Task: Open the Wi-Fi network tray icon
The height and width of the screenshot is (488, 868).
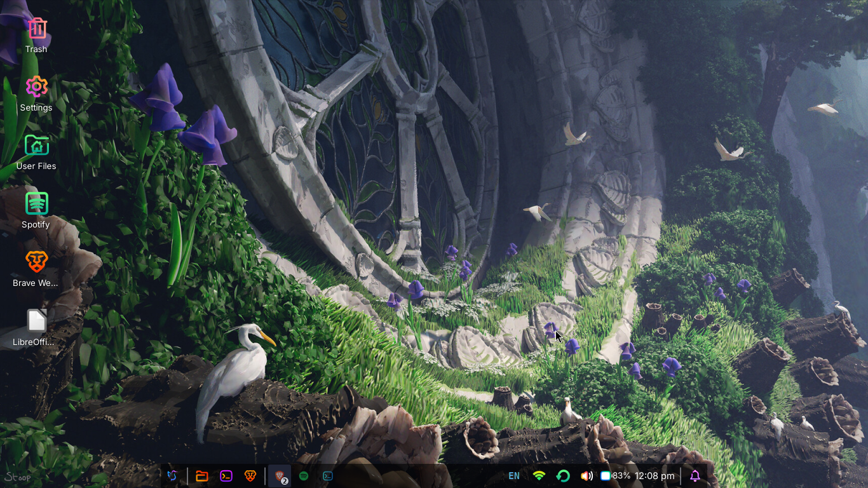Action: [539, 476]
